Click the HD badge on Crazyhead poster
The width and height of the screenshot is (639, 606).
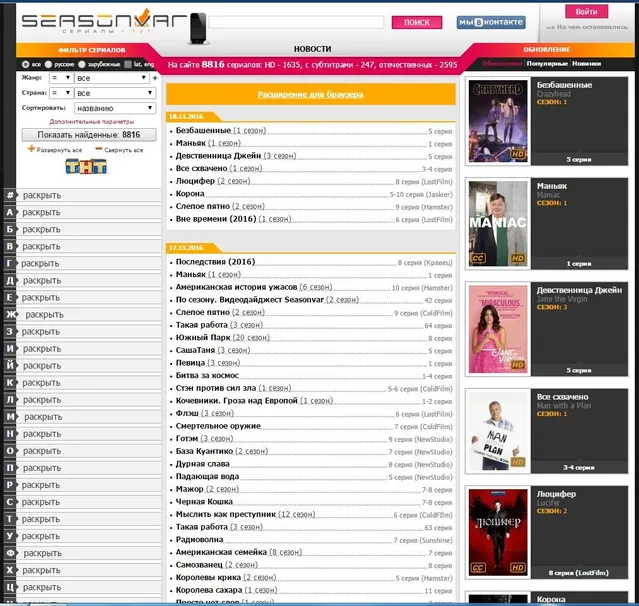518,155
